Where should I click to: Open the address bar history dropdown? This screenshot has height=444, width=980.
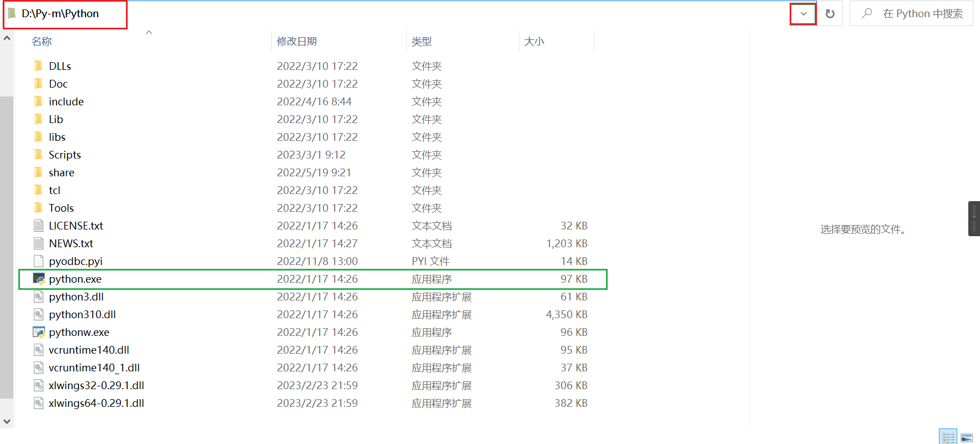coord(803,14)
